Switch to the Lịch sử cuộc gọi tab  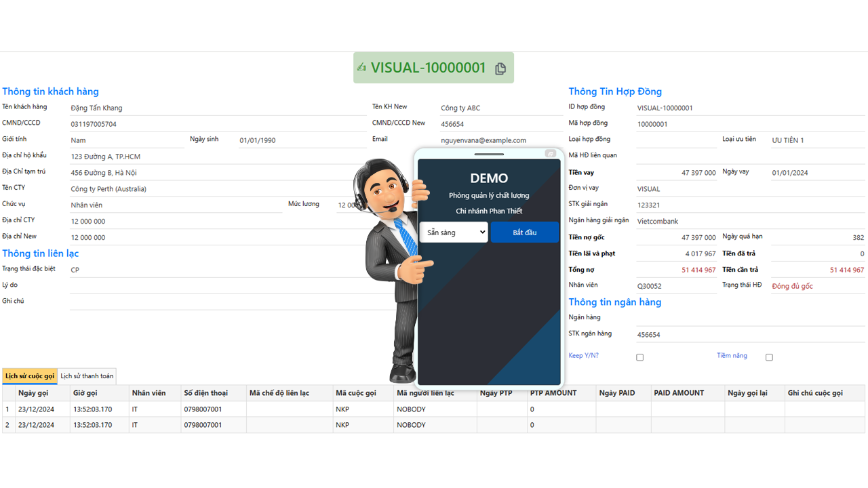[x=30, y=376]
